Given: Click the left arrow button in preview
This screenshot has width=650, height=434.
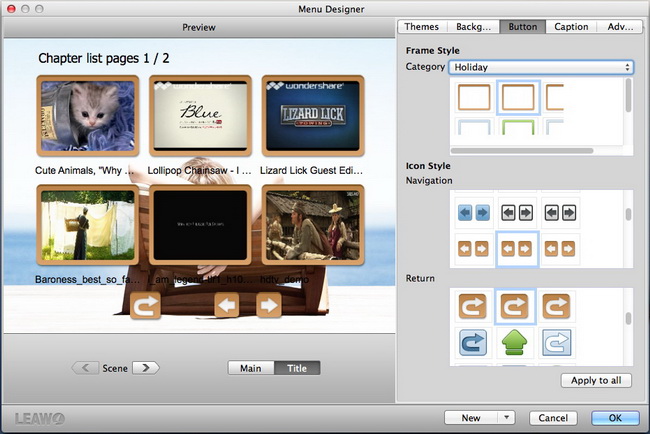Looking at the screenshot, I should tap(227, 305).
